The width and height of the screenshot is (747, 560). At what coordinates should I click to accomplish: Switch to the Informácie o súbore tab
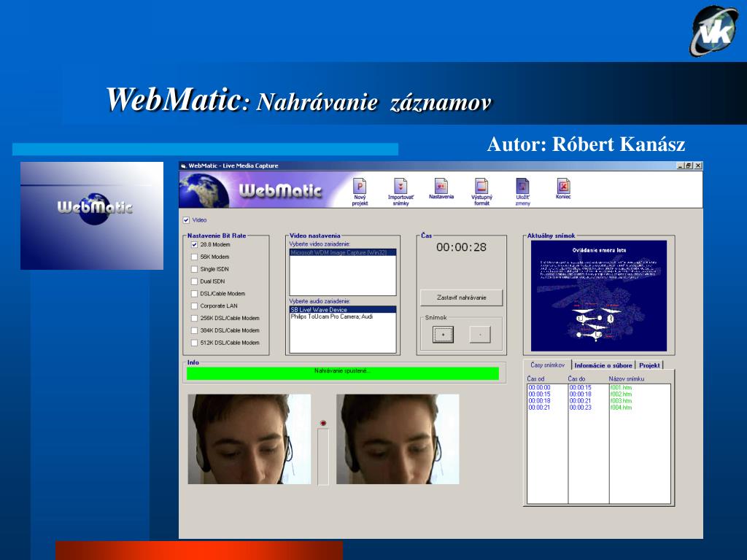(603, 365)
